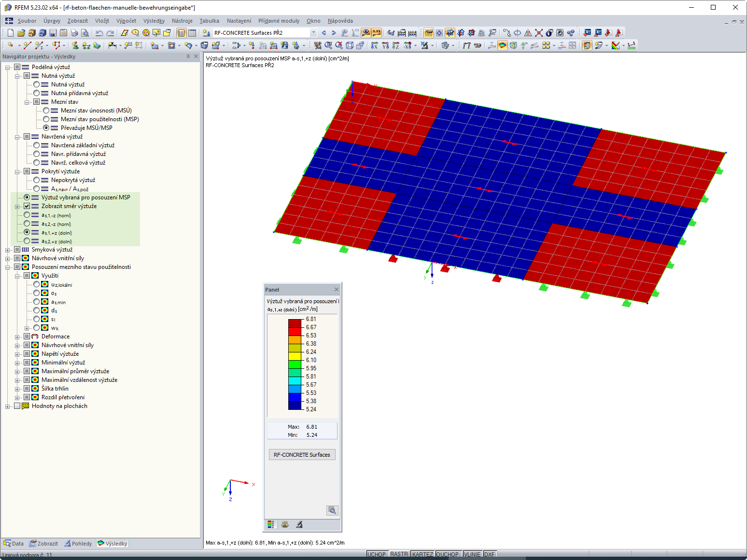Open the Výpočet menu
The width and height of the screenshot is (747, 560).
click(126, 21)
